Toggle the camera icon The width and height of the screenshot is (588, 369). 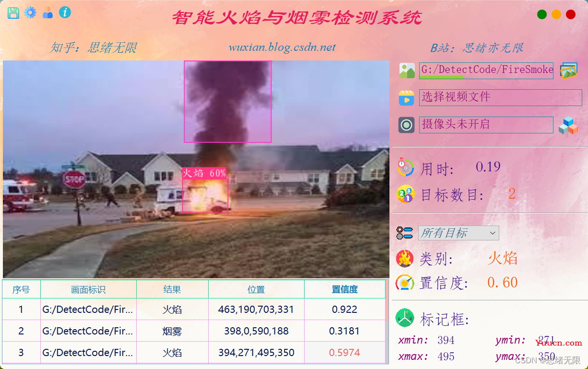point(406,125)
